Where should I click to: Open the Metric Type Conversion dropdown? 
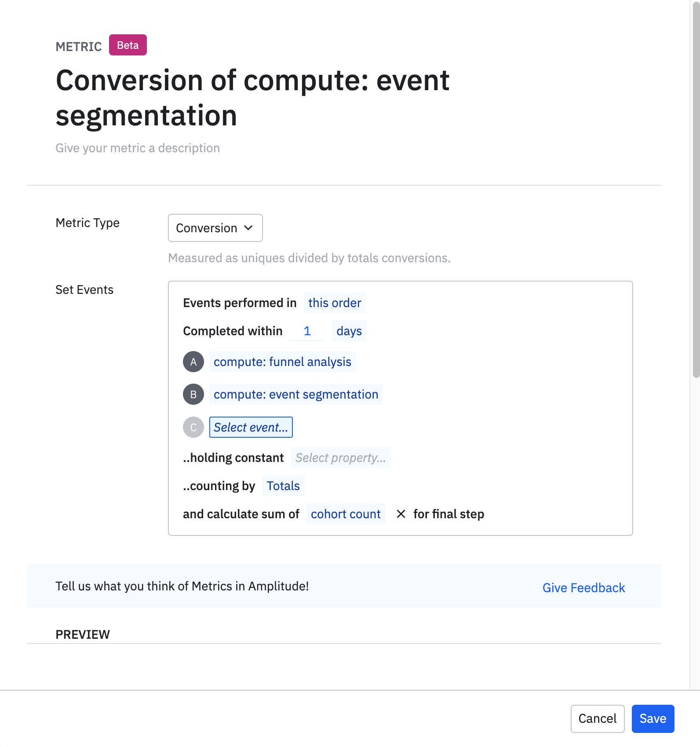click(x=215, y=228)
